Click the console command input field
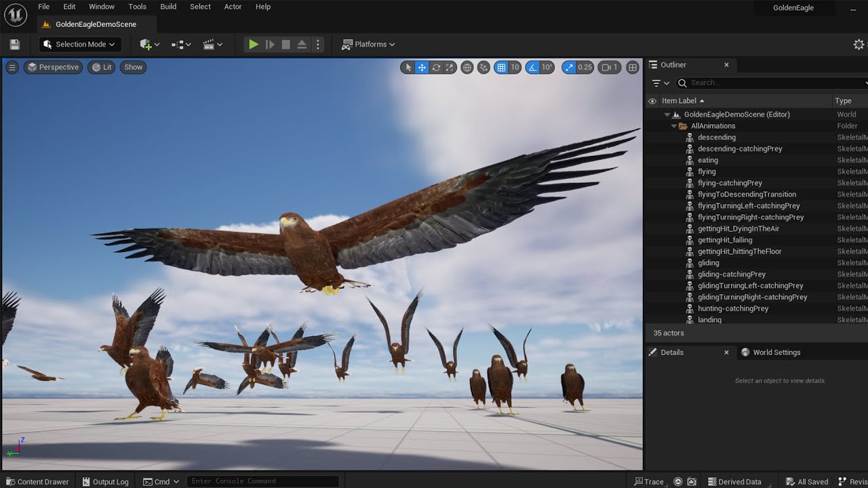 263,482
